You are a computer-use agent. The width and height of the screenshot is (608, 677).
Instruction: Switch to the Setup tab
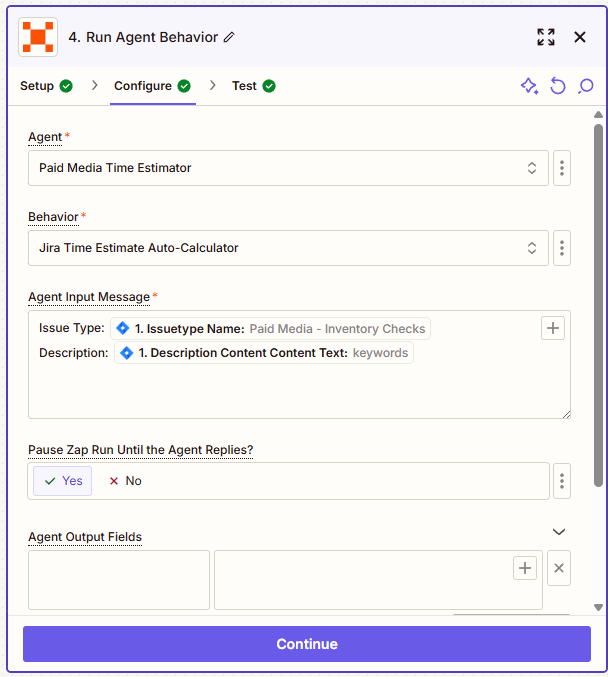tap(46, 86)
